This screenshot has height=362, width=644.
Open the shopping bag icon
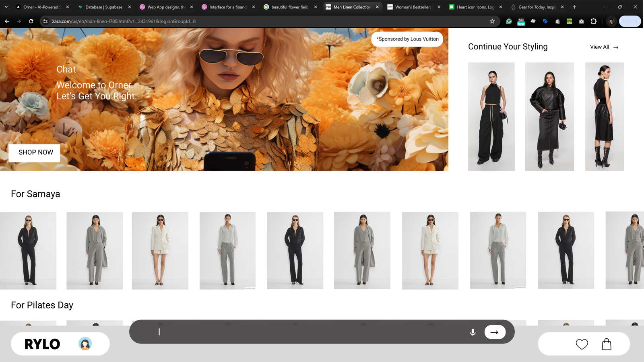pyautogui.click(x=607, y=344)
